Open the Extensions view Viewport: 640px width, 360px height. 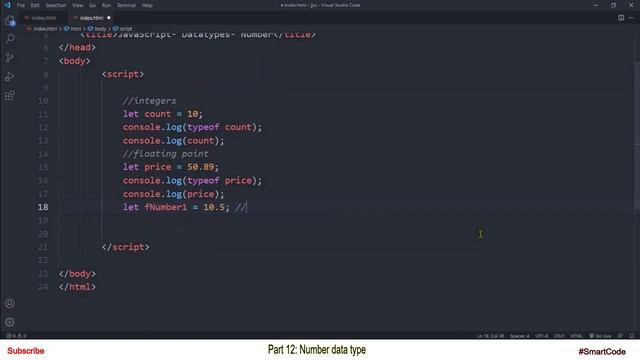10,96
